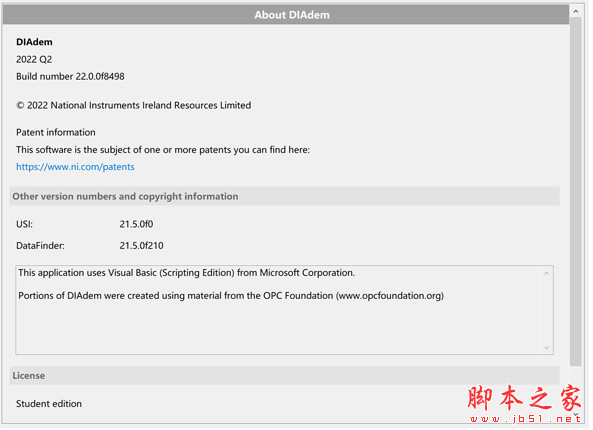The height and width of the screenshot is (430, 593).
Task: Click the 2022 Q2 version text
Action: [34, 60]
